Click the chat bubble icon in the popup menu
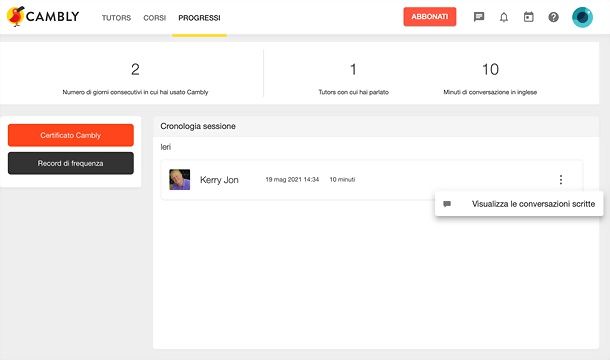 447,204
